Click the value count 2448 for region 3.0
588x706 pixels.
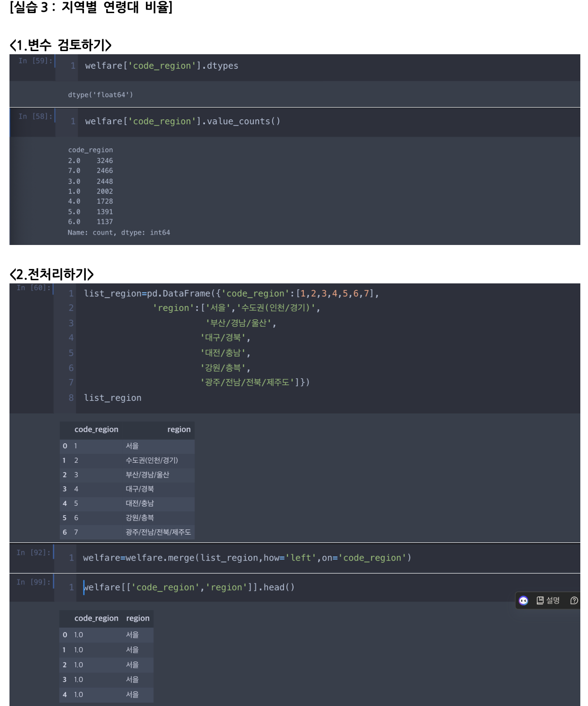click(x=105, y=181)
